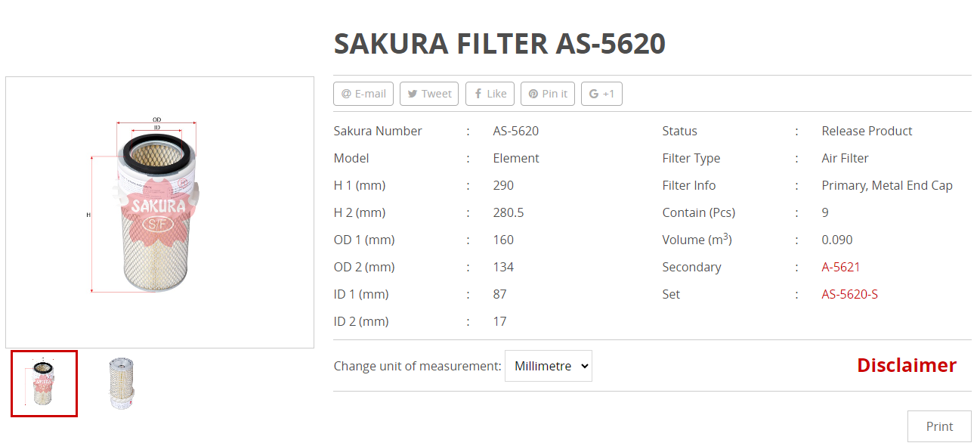This screenshot has height=446, width=980.
Task: Share the product via E-mail button
Action: coord(363,94)
